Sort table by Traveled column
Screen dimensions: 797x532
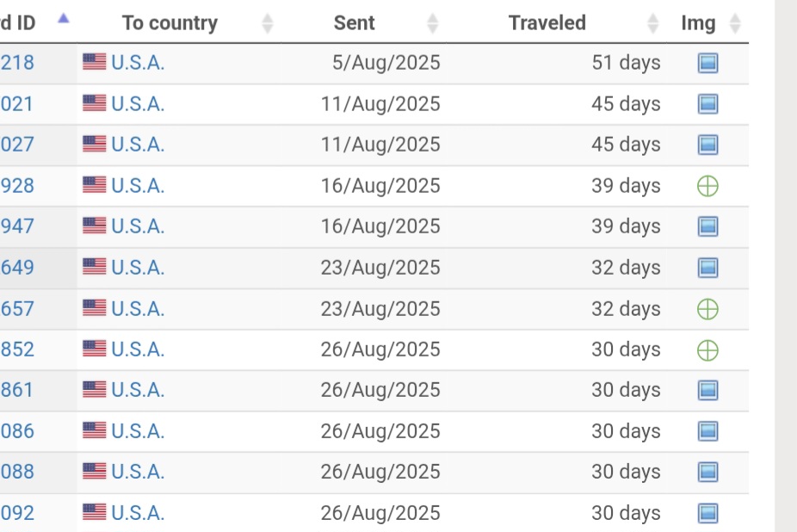tap(547, 23)
